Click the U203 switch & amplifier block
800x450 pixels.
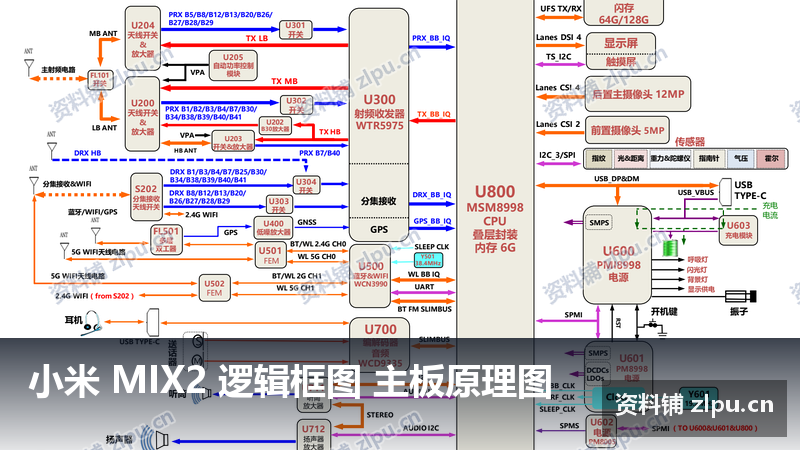click(233, 142)
